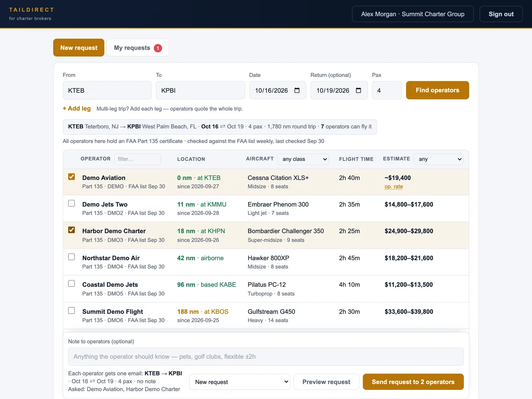Click the '$11,200–$13,500' estimate
This screenshot has width=532, height=399.
tap(409, 285)
